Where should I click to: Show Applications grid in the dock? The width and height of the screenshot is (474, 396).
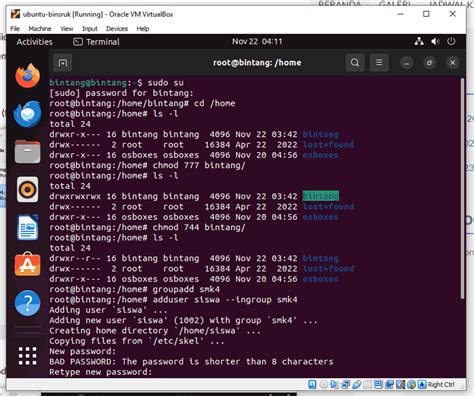click(x=28, y=356)
